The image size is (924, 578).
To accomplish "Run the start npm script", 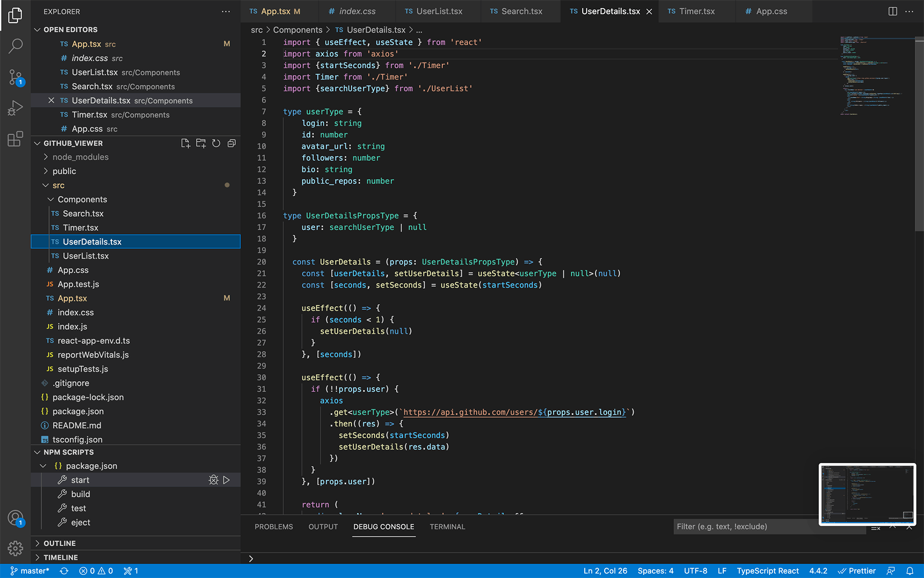I will coord(226,480).
